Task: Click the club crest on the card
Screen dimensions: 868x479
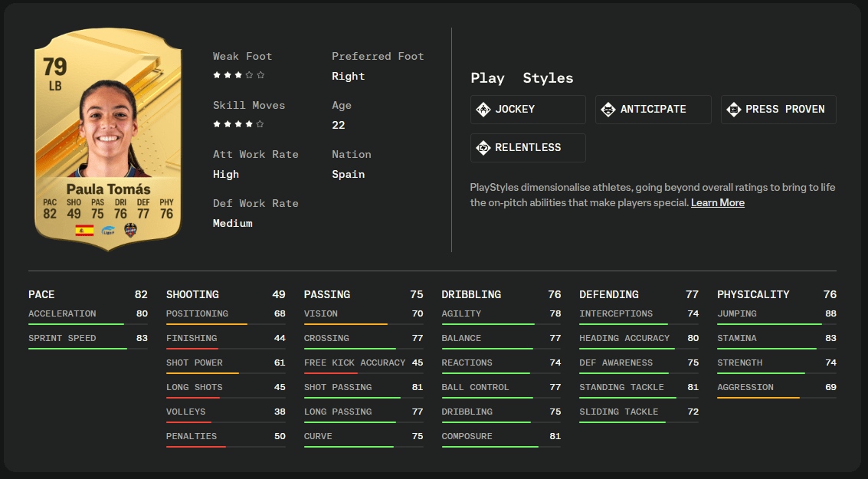Action: click(131, 231)
